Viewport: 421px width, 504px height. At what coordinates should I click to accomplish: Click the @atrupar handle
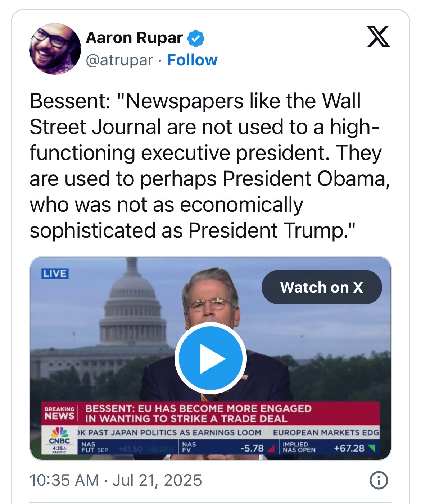pyautogui.click(x=119, y=60)
